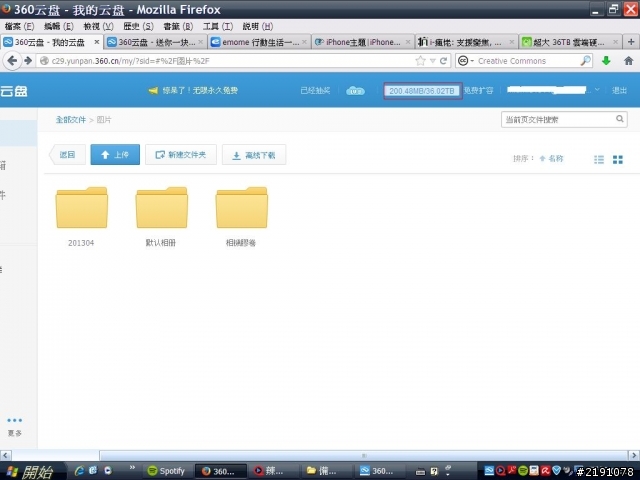
Task: Close the emome tab
Action: tap(304, 42)
